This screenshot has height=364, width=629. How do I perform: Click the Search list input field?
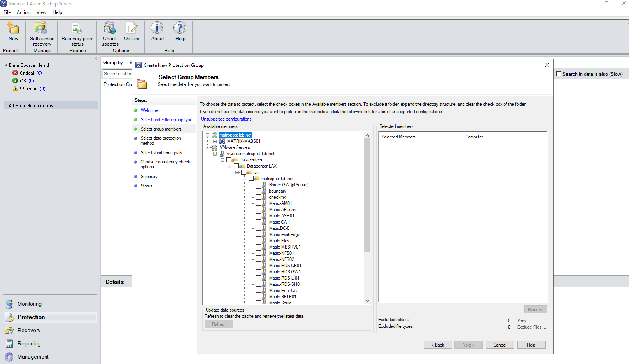117,74
